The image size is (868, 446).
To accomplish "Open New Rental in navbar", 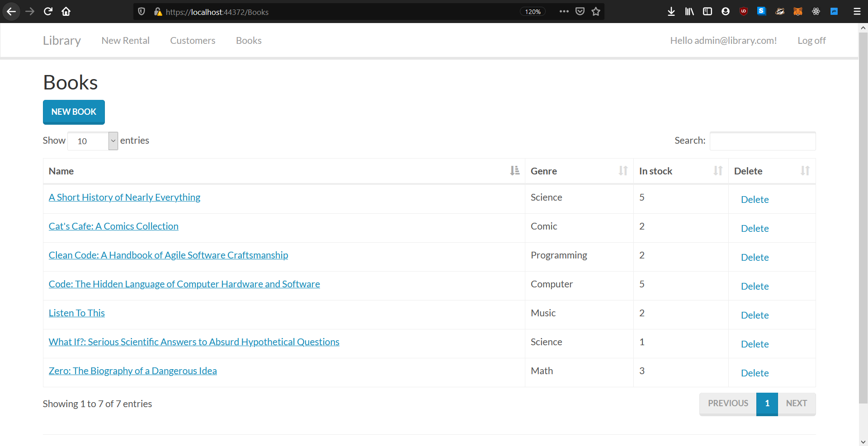I will (125, 41).
